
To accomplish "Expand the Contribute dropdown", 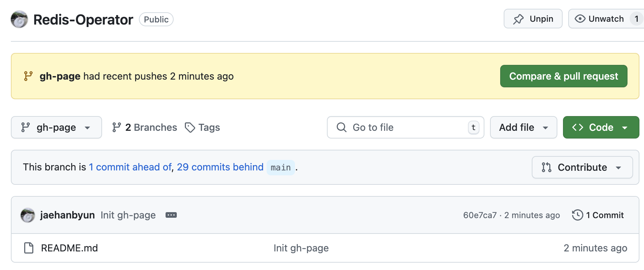I will pos(582,167).
